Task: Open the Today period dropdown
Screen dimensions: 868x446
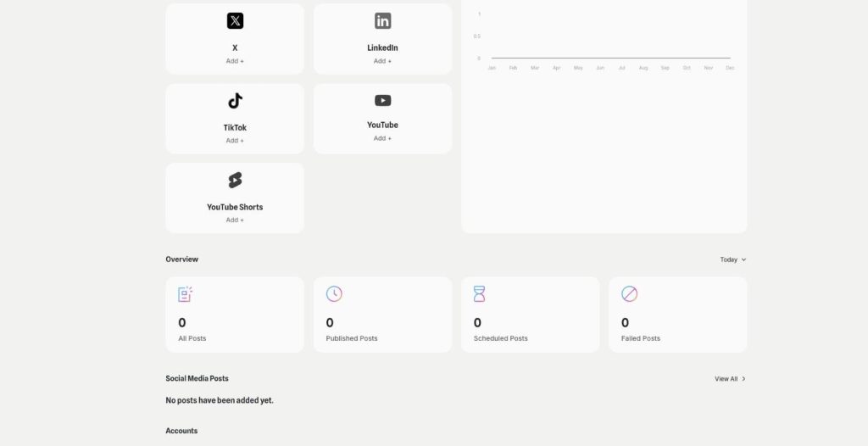Action: tap(733, 259)
